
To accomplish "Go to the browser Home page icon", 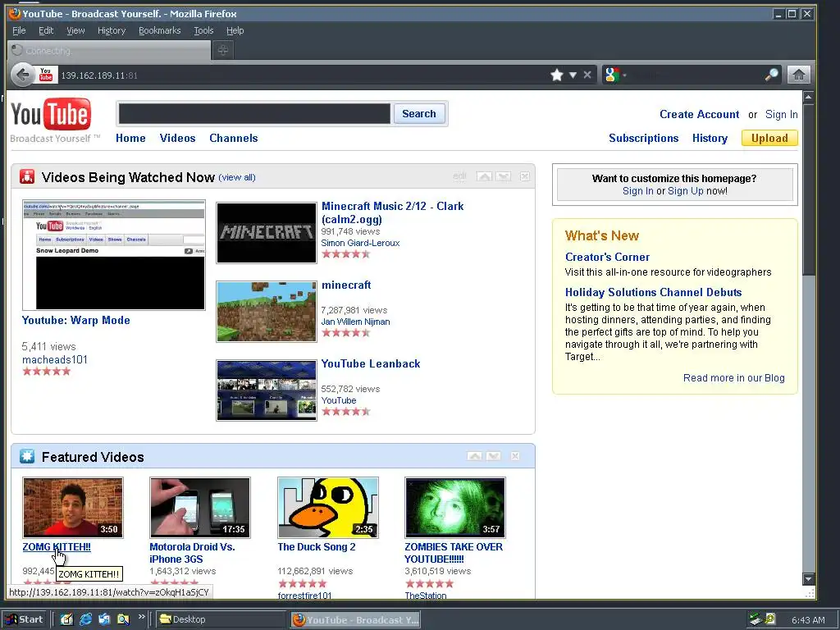I will 798,75.
